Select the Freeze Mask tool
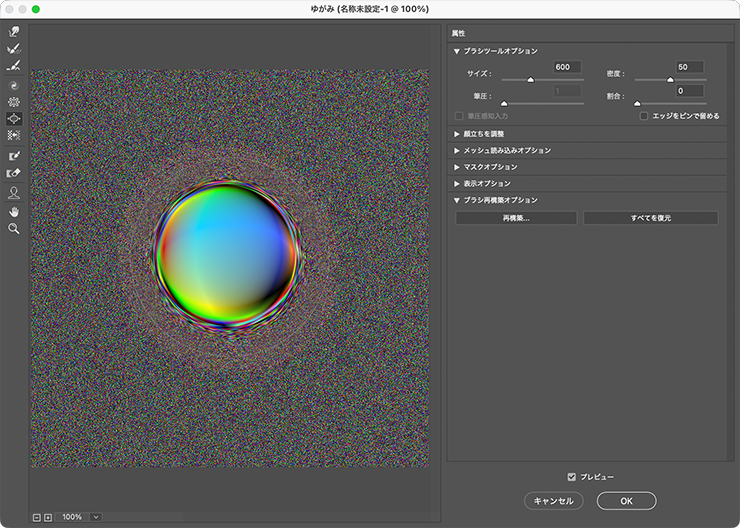Screen dimensions: 740x528 (x=14, y=156)
